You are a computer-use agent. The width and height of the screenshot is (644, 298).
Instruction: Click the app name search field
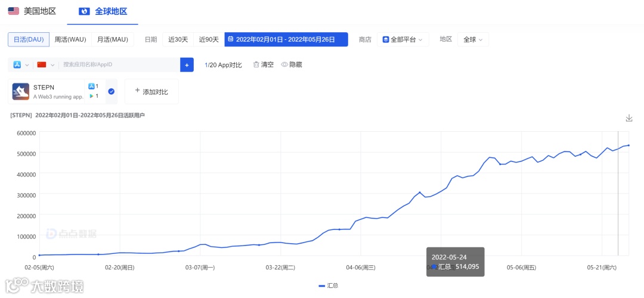(119, 65)
